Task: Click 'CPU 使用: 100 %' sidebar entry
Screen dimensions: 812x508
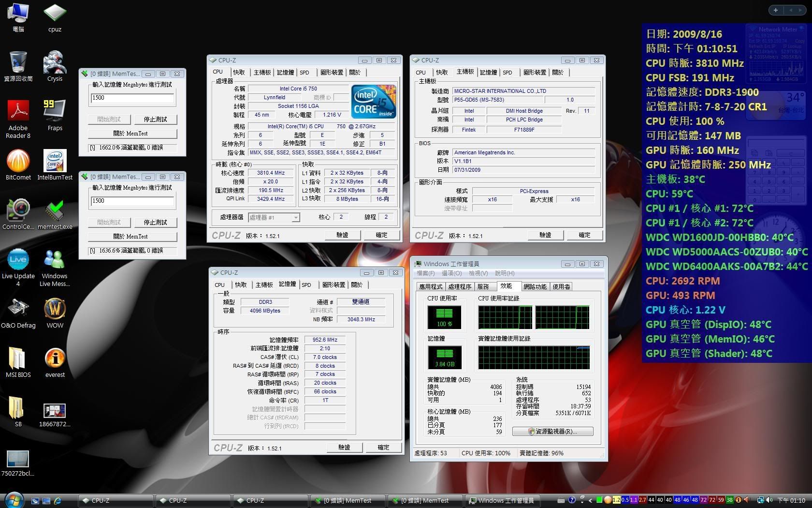Action: [685, 121]
